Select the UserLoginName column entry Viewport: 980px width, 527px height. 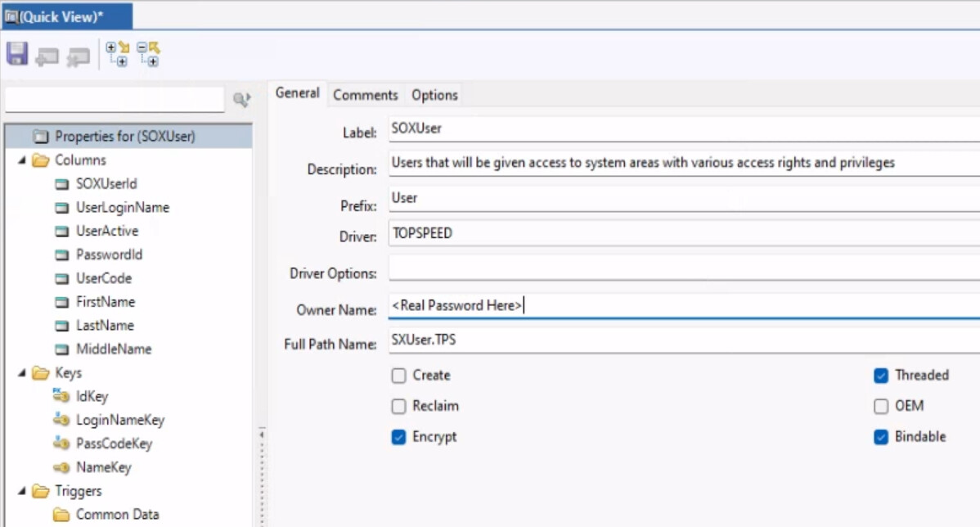123,208
